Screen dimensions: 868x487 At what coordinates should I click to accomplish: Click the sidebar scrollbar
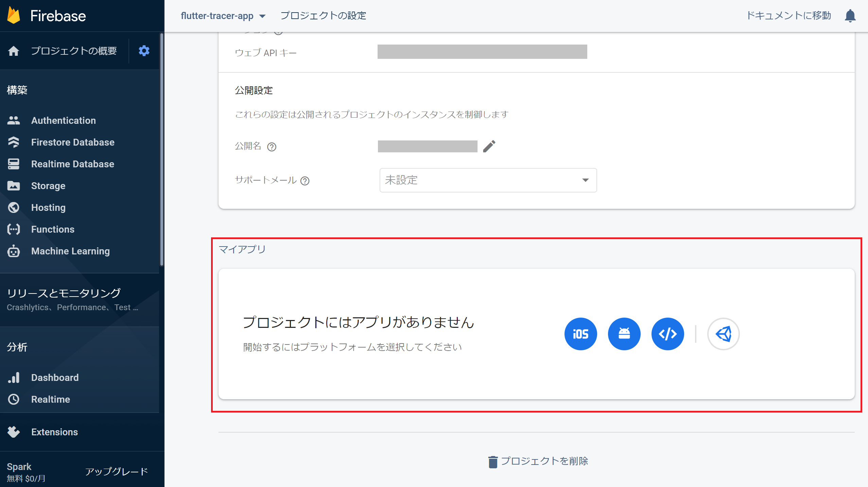(162, 150)
